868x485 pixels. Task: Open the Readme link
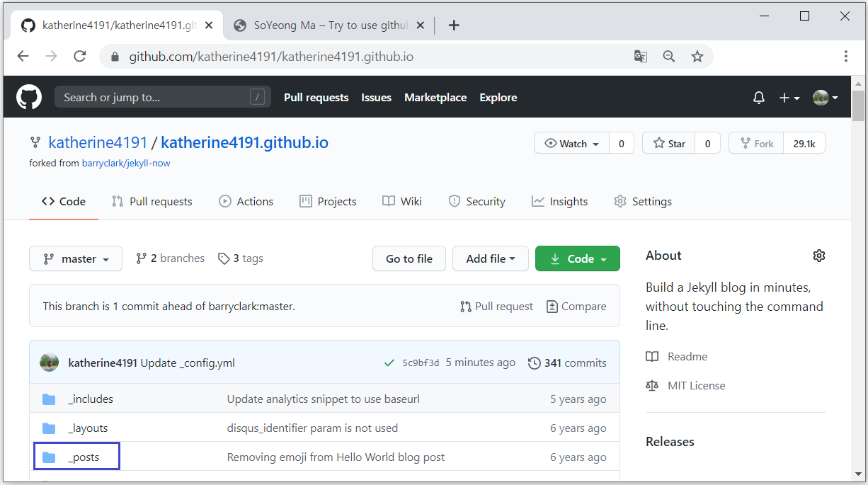tap(677, 357)
